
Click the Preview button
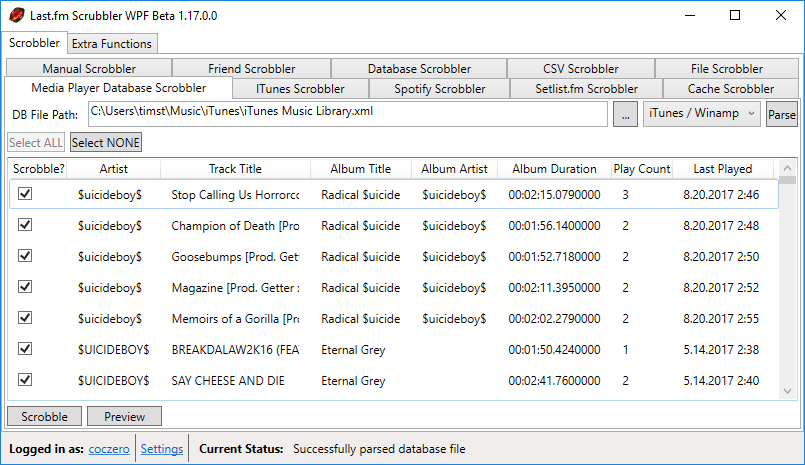click(x=124, y=416)
